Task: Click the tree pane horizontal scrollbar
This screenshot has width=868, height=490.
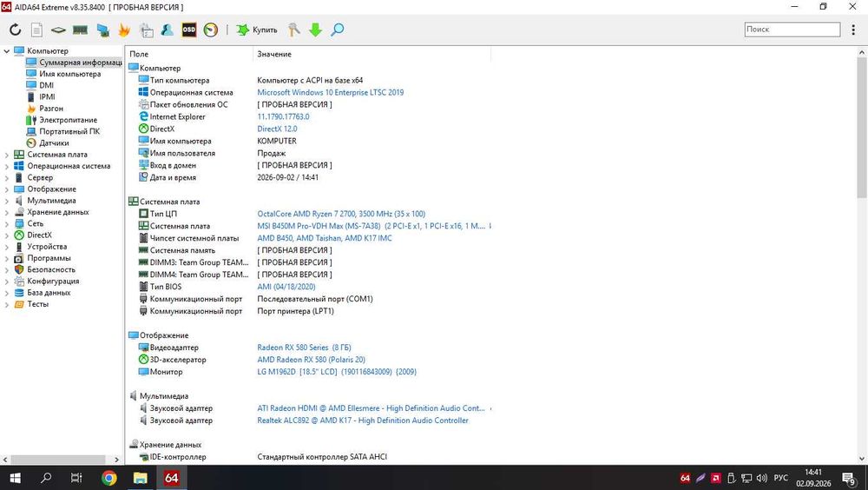Action: click(57, 460)
